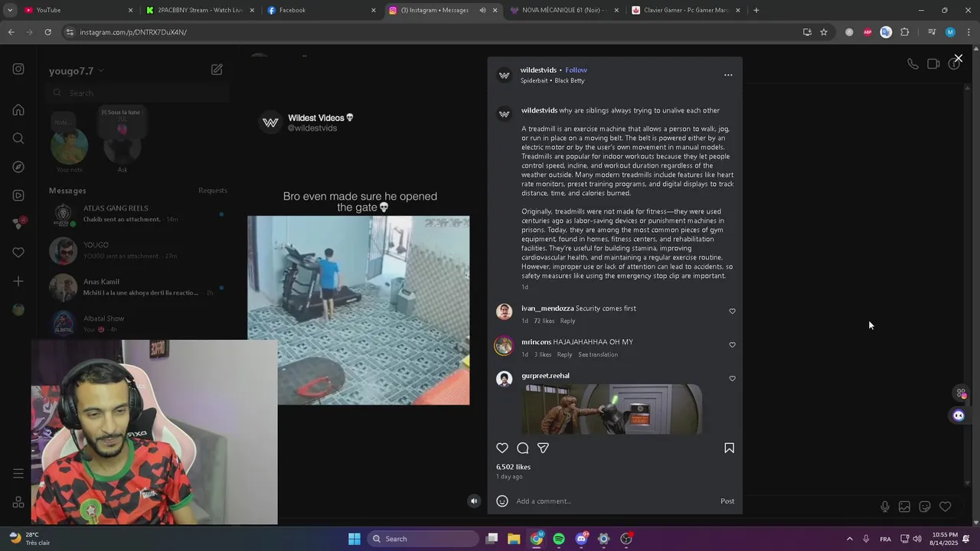The height and width of the screenshot is (551, 980).
Task: Bookmark this page with star icon
Action: [824, 32]
